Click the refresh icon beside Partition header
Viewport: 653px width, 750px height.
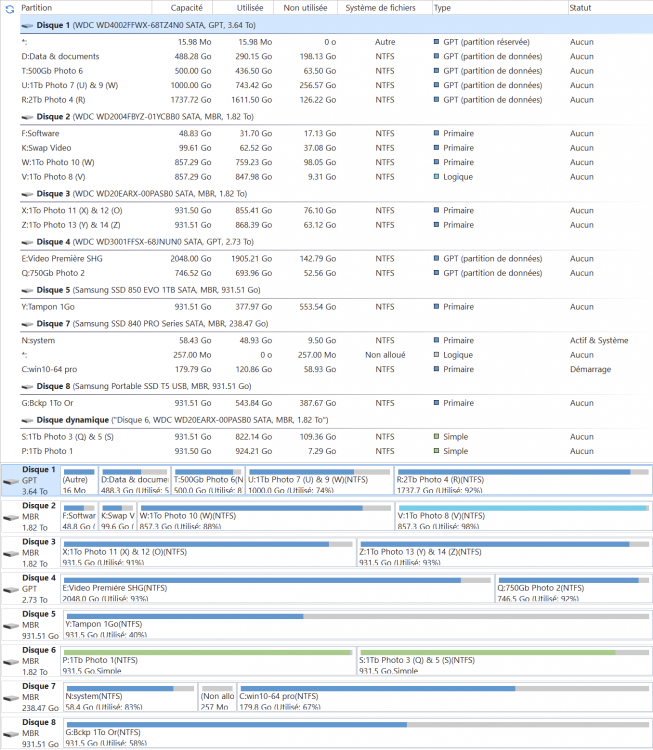click(x=10, y=9)
